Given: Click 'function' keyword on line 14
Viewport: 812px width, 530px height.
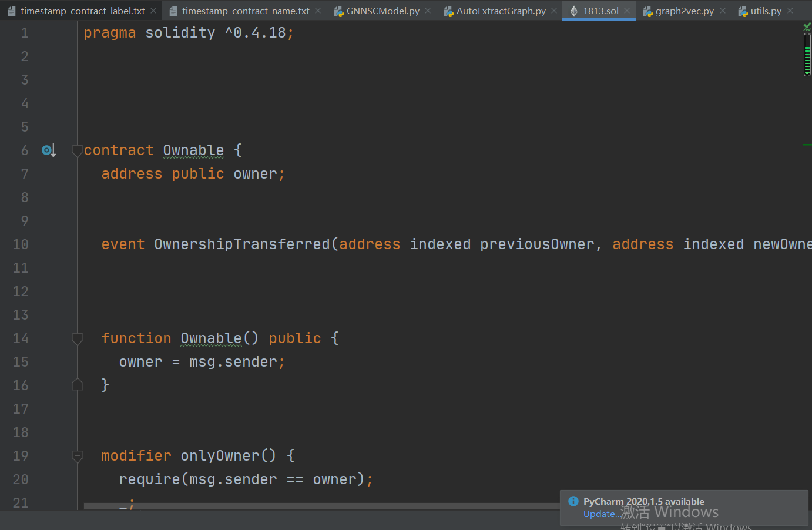Looking at the screenshot, I should pyautogui.click(x=136, y=338).
